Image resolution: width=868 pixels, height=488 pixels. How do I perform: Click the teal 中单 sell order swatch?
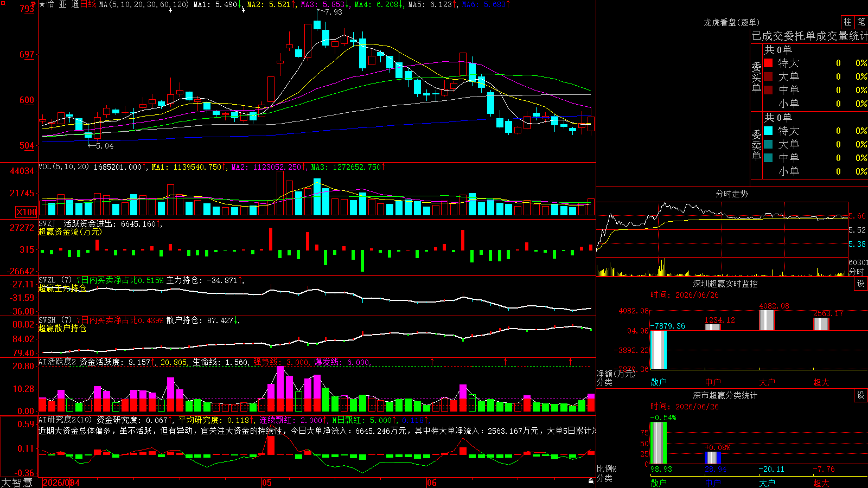point(768,158)
